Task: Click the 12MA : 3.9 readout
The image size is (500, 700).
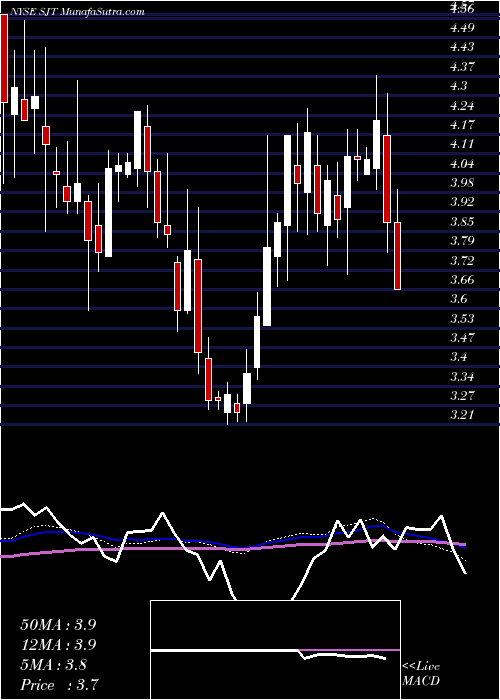Action: click(x=58, y=645)
